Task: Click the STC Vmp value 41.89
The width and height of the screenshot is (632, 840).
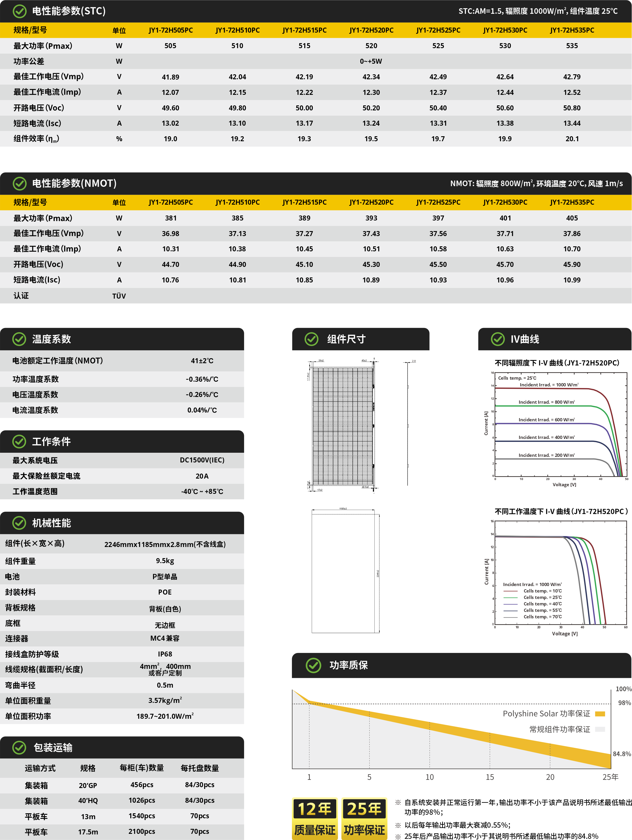Action: click(170, 77)
